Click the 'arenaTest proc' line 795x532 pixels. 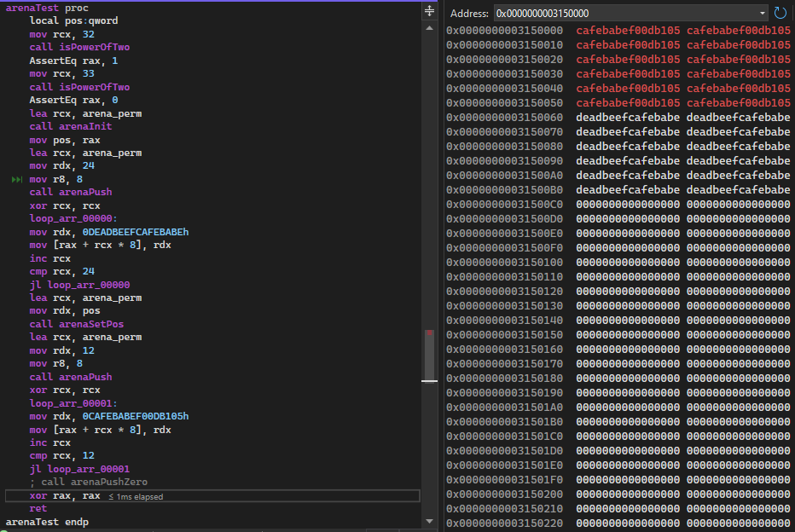pos(47,9)
